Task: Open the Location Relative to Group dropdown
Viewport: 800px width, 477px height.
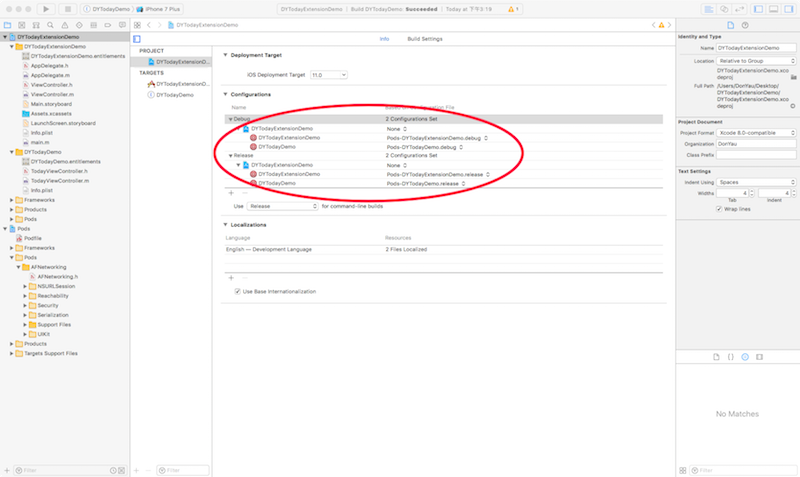Action: (756, 61)
